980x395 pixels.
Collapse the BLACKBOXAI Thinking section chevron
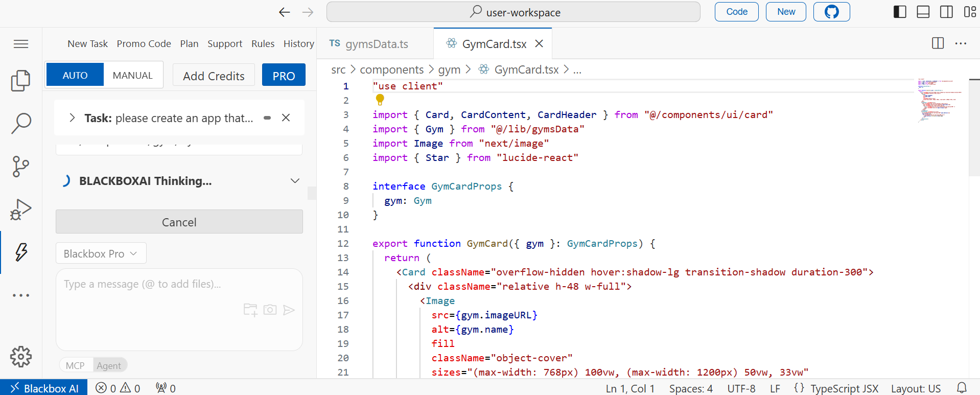[x=295, y=181]
